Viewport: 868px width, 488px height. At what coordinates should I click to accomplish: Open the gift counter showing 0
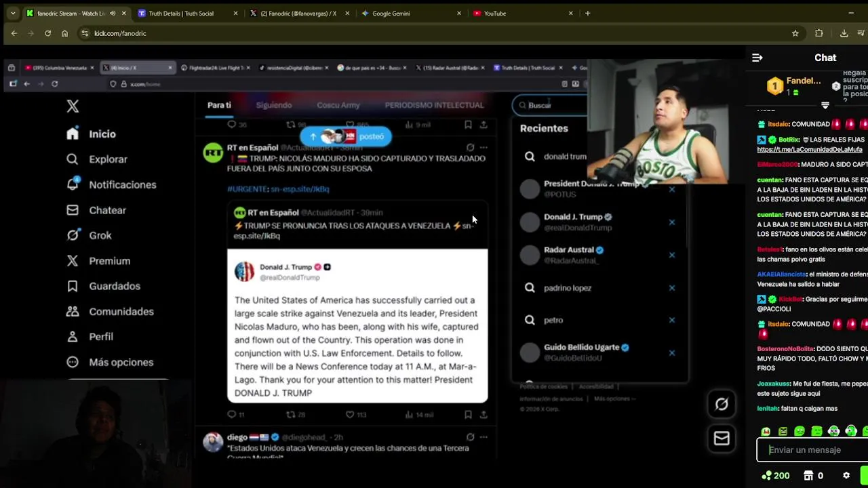coord(813,476)
